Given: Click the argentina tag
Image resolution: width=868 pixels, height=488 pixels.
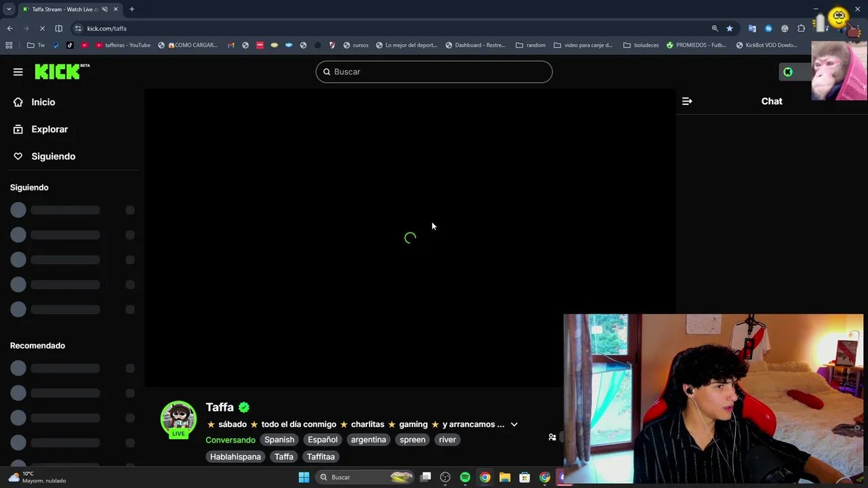Looking at the screenshot, I should tap(368, 440).
